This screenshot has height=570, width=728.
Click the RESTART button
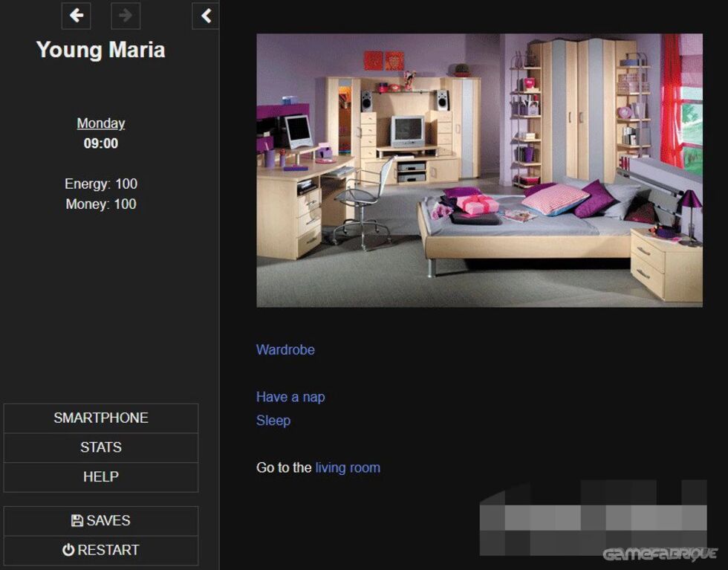tap(101, 551)
